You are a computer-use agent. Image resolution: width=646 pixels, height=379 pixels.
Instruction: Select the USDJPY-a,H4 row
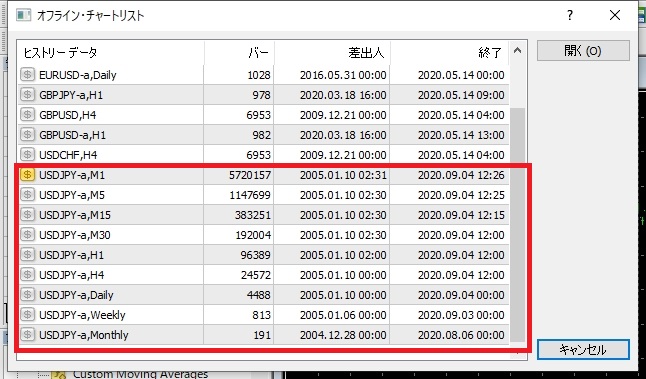[x=263, y=275]
